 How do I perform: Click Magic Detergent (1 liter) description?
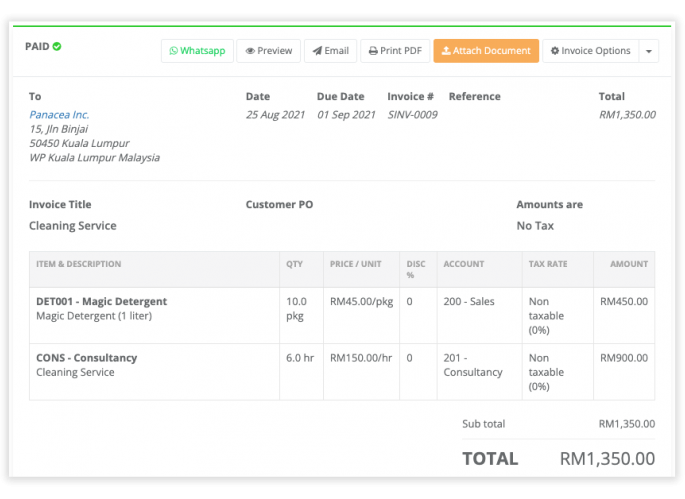pos(94,316)
